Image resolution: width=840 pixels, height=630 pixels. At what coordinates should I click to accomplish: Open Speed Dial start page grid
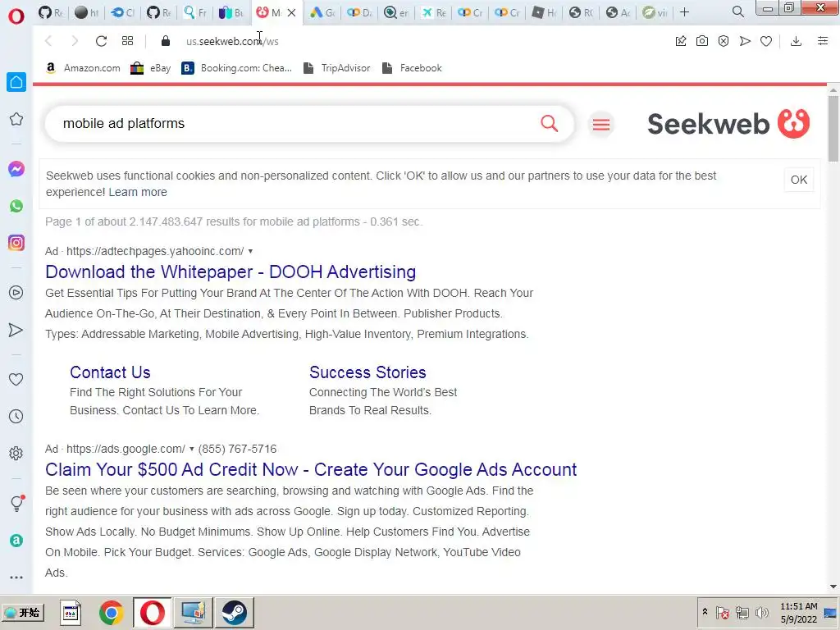tap(127, 41)
